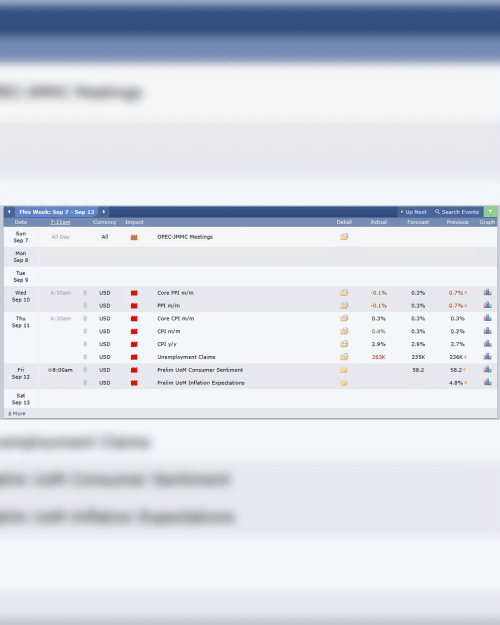Viewport: 500px width, 625px height.
Task: Open the This Week: Sep 7 - Sep 13 selector
Action: pos(56,212)
